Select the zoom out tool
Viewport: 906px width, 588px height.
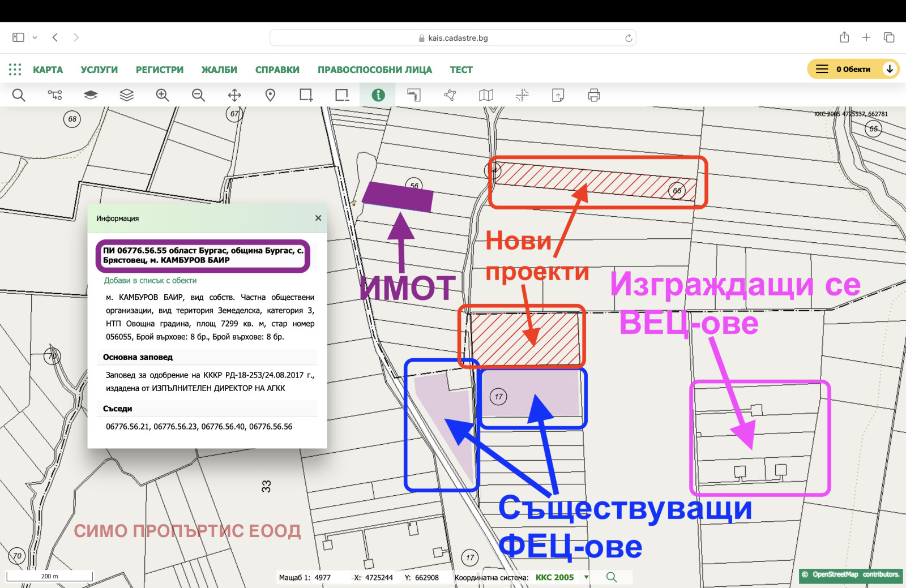[x=198, y=95]
